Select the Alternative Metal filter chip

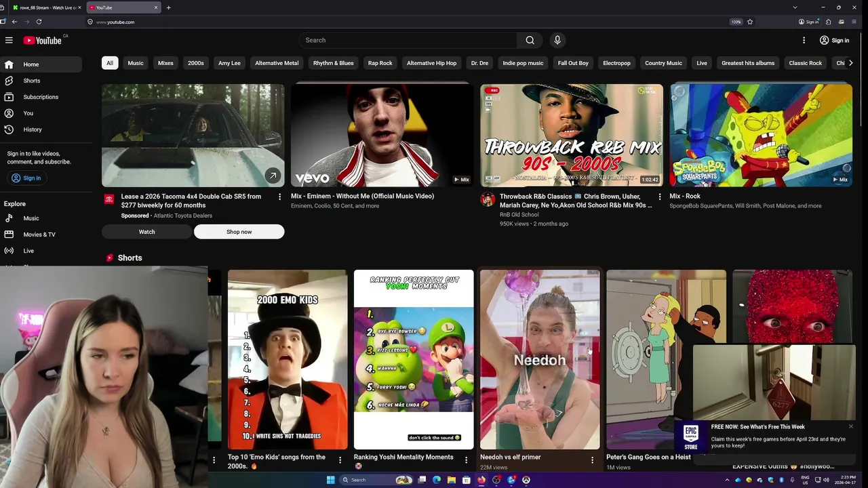click(277, 63)
